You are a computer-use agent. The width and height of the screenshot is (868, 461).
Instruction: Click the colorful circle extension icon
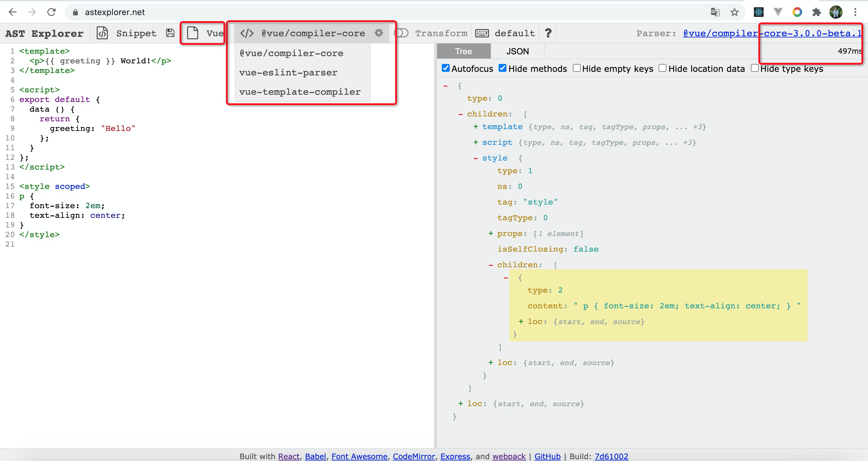[797, 12]
